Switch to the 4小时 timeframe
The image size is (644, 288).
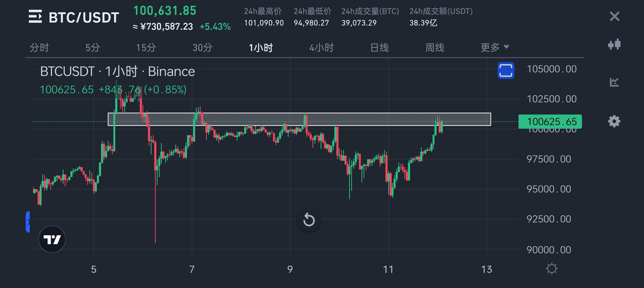click(x=322, y=47)
